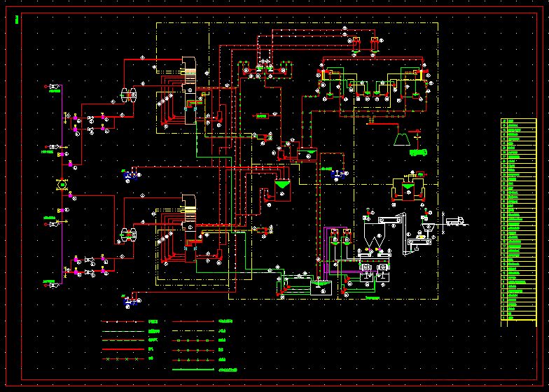Image resolution: width=549 pixels, height=392 pixels.
Task: Select the right white mixing tank at the bottom
Action: [383, 277]
